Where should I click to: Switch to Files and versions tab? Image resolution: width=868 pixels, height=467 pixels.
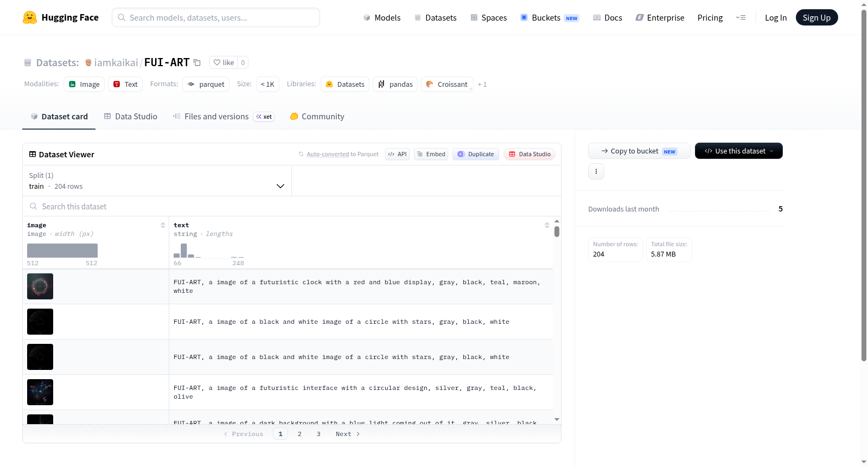[224, 117]
